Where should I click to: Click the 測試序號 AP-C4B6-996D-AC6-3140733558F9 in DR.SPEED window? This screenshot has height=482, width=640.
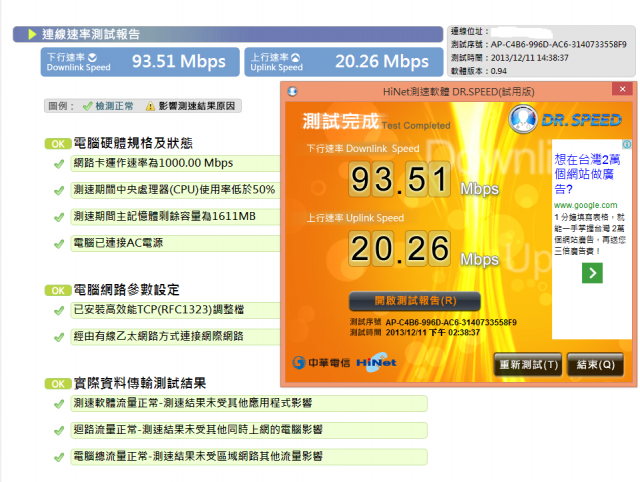(x=433, y=322)
